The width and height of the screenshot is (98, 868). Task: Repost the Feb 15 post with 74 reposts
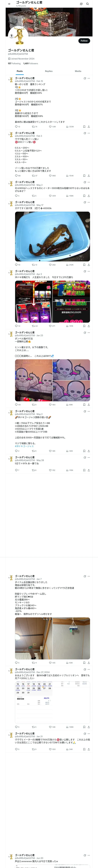[x=33, y=127]
